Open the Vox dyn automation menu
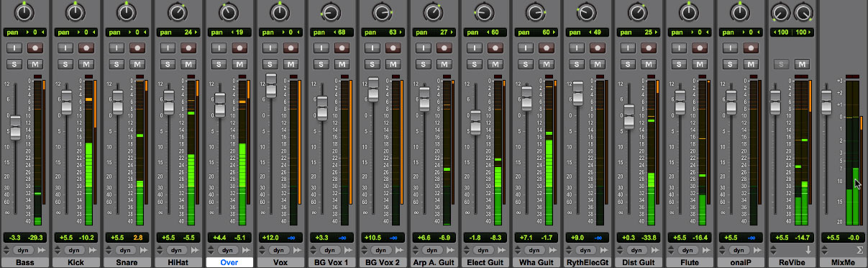This screenshot has width=868, height=268. (x=280, y=249)
